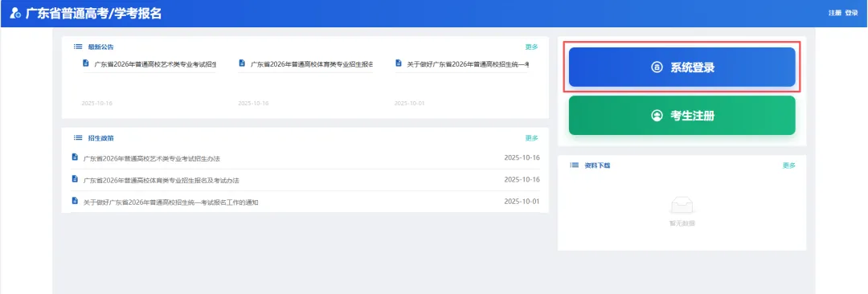Click the list icon next to 招生政策
The height and width of the screenshot is (294, 868).
78,138
